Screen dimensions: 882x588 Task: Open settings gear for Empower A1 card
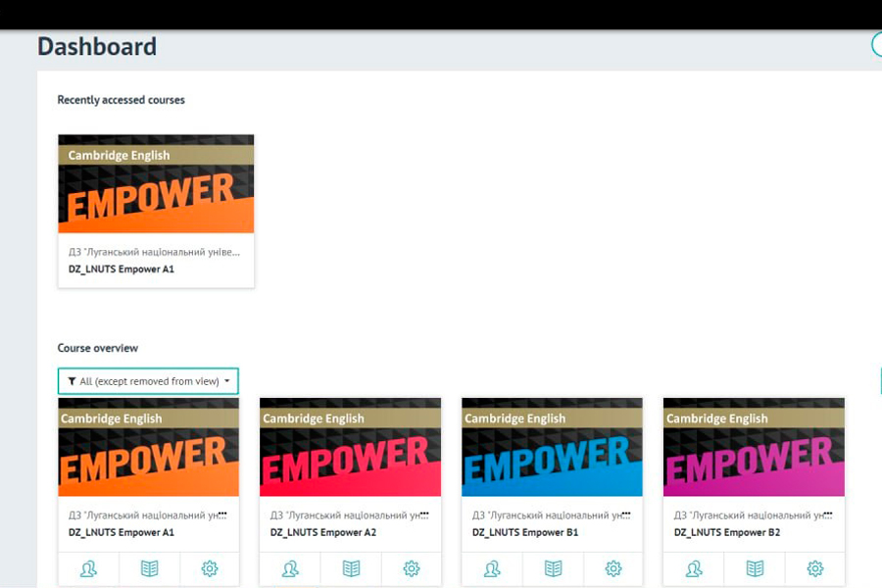[210, 568]
